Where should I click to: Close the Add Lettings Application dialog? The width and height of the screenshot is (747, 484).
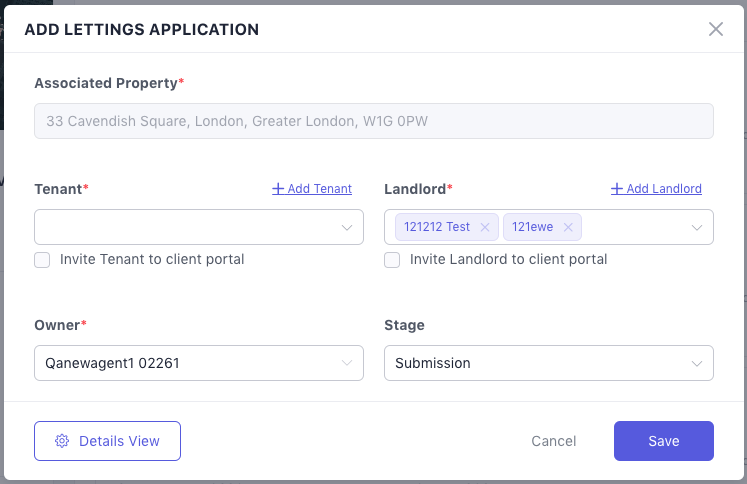click(x=716, y=29)
